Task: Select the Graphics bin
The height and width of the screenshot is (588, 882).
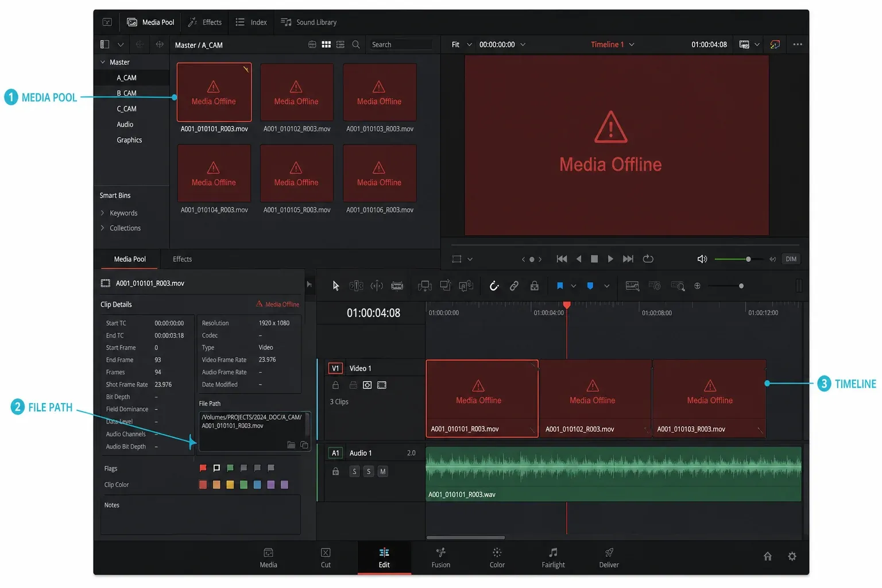Action: [129, 140]
